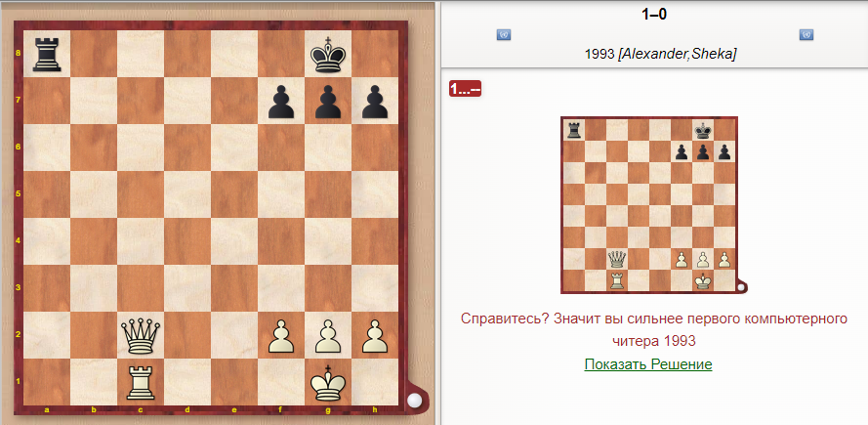Select the black rook on a8
This screenshot has height=425, width=868.
[47, 54]
